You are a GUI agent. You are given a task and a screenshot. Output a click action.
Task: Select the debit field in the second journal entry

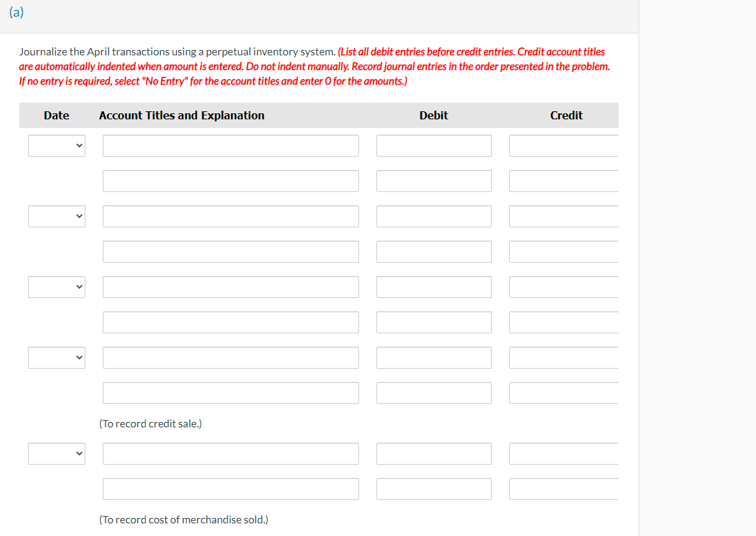(434, 216)
